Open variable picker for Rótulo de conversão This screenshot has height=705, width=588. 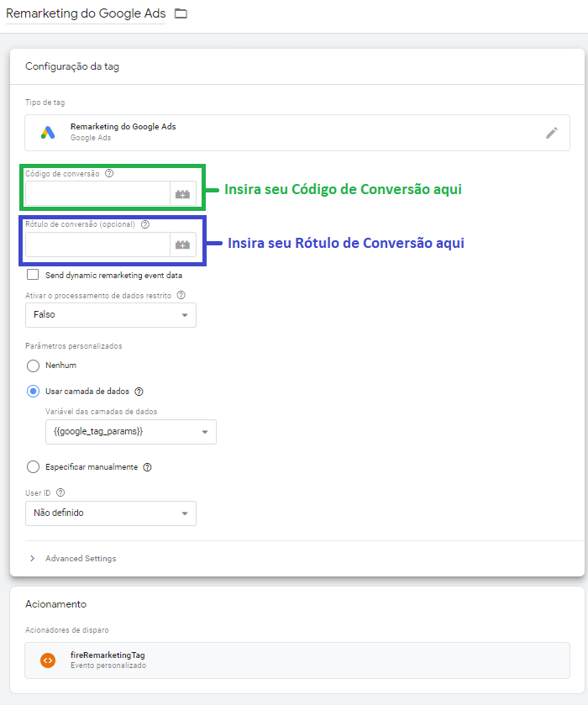tap(182, 245)
